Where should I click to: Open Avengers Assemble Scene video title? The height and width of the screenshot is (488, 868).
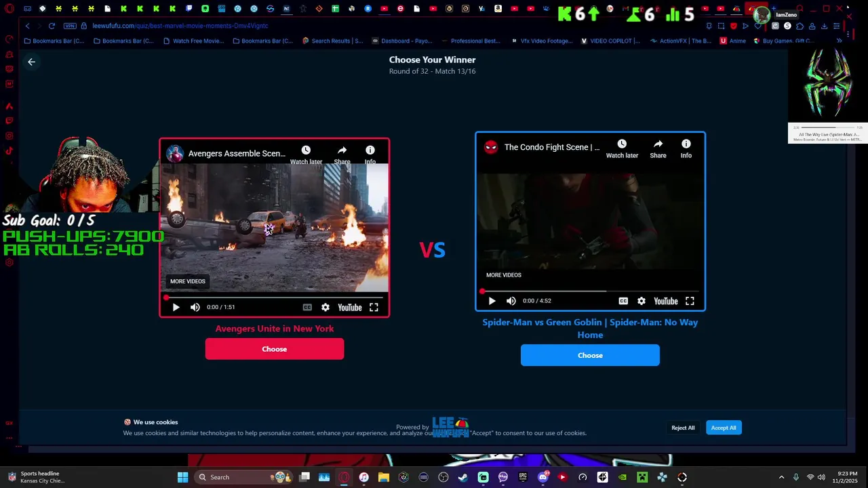(x=237, y=153)
